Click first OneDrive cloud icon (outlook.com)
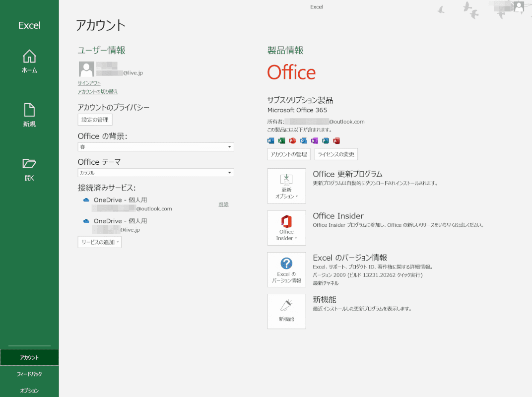 click(86, 200)
